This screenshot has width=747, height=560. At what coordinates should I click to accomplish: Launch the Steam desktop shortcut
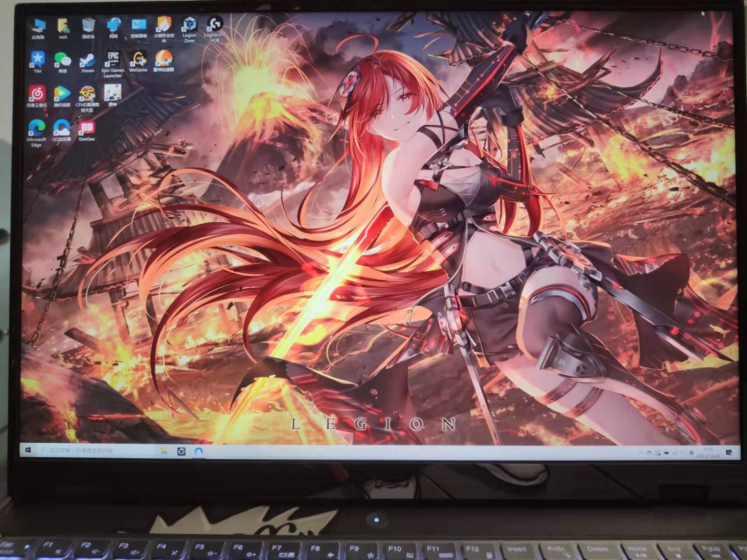(88, 62)
